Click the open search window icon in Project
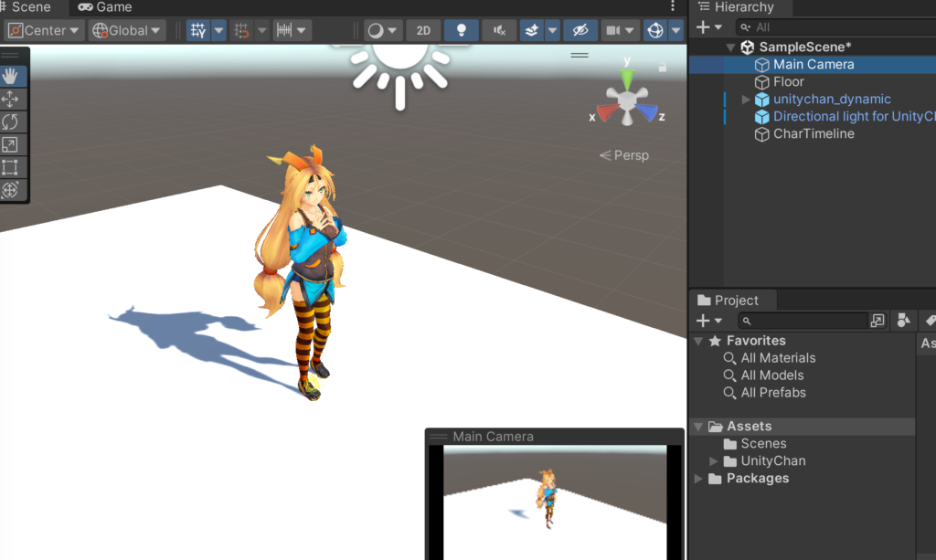The height and width of the screenshot is (560, 936). [877, 321]
